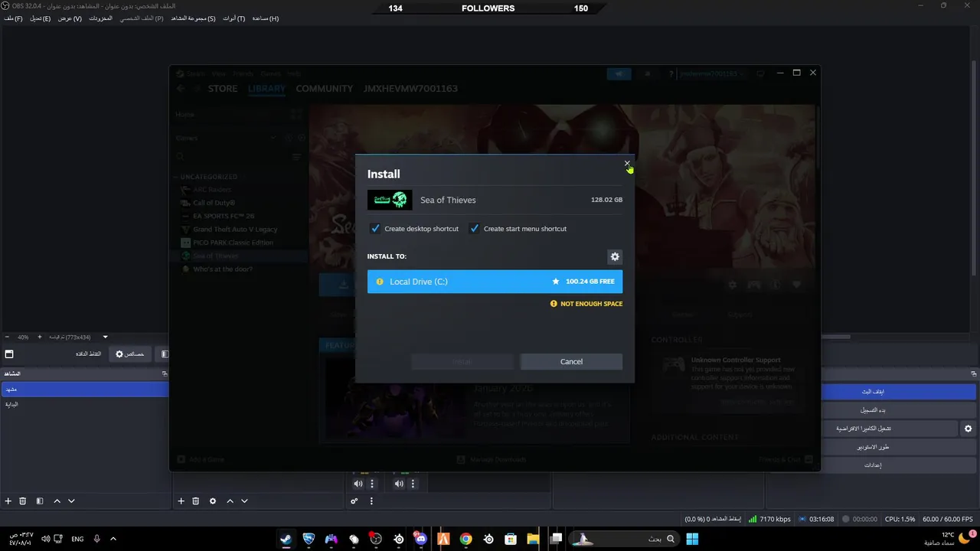Open advanced audio properties gears icon
The height and width of the screenshot is (551, 980).
point(354,501)
